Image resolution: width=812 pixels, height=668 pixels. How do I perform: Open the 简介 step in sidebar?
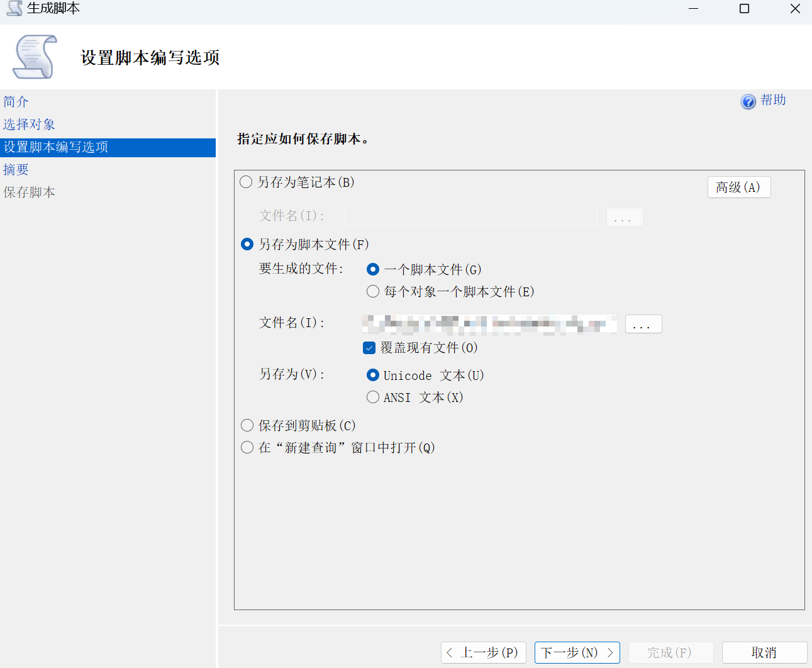click(x=16, y=101)
